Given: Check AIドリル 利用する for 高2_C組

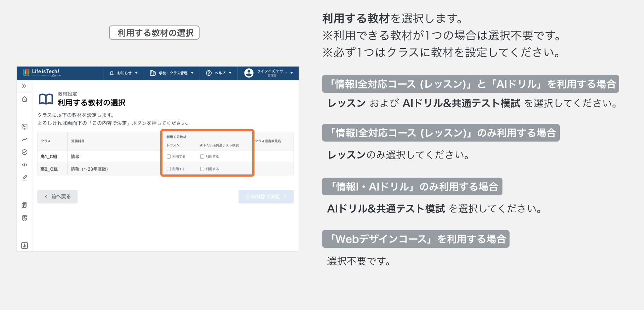Looking at the screenshot, I should 202,169.
